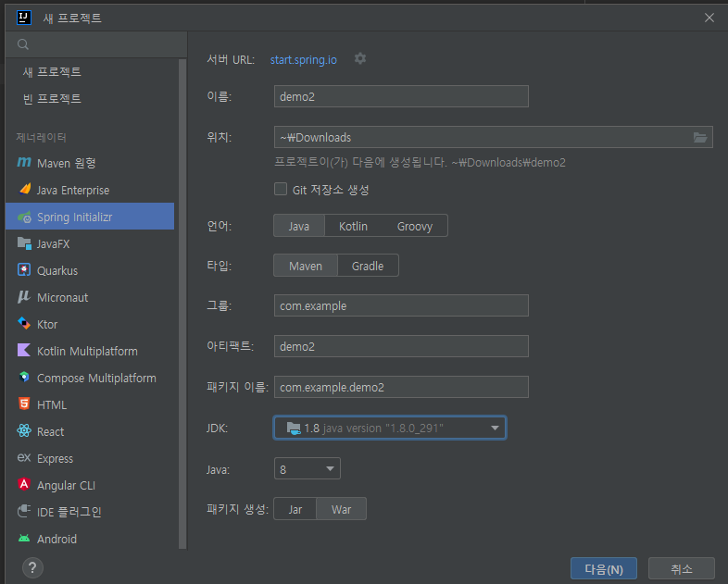Select War packaging

click(x=341, y=509)
